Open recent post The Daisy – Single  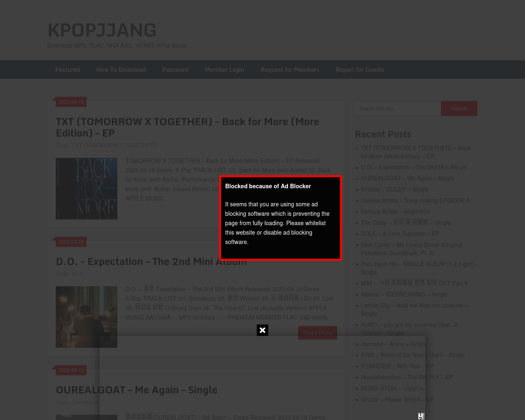pyautogui.click(x=406, y=223)
